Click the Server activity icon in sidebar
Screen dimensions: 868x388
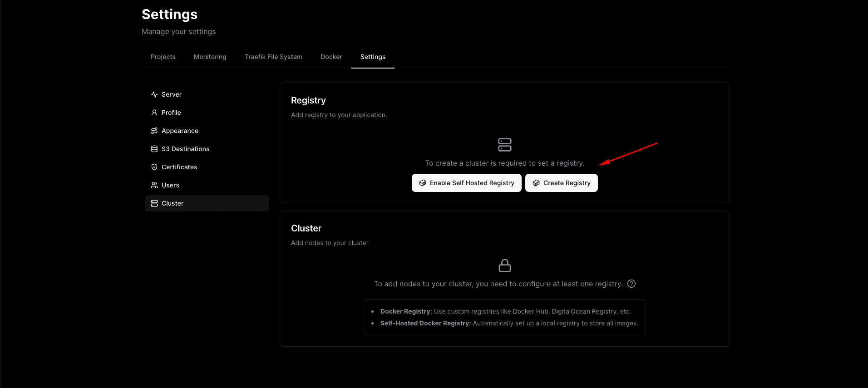point(154,94)
